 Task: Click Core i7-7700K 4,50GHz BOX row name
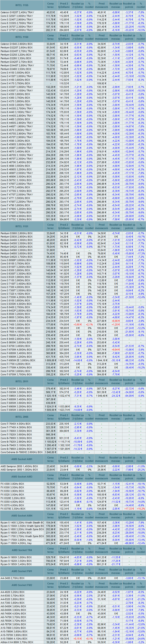16,367
